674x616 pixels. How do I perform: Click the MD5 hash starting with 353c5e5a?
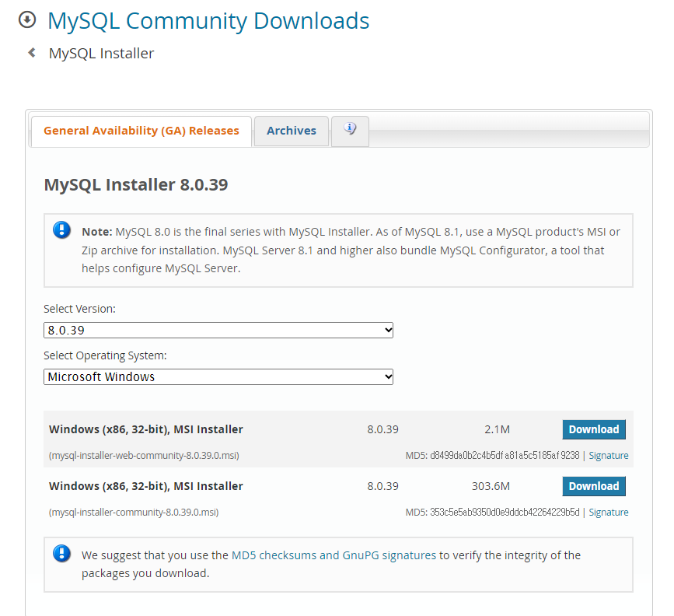[x=505, y=513]
